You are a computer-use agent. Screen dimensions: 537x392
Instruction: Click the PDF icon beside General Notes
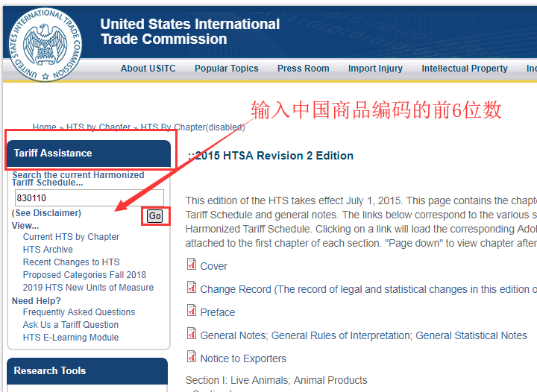coord(192,335)
